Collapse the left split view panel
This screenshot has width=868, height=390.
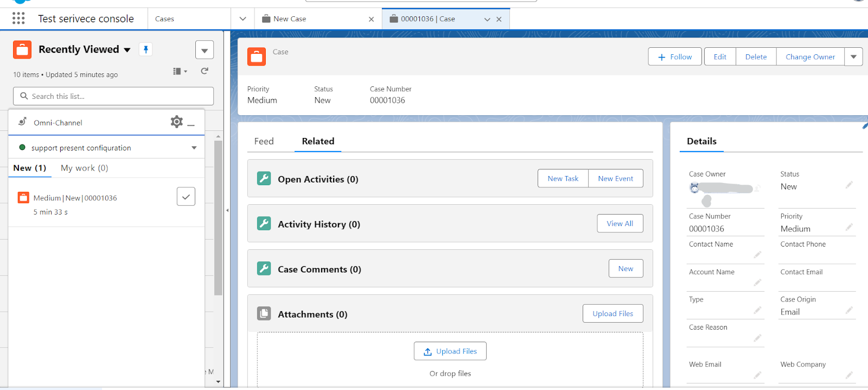pos(227,210)
